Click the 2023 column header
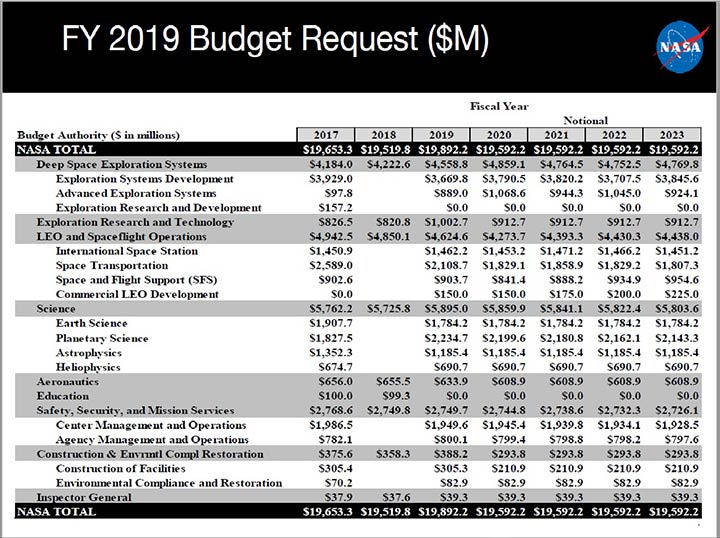The width and height of the screenshot is (720, 538). click(x=672, y=134)
